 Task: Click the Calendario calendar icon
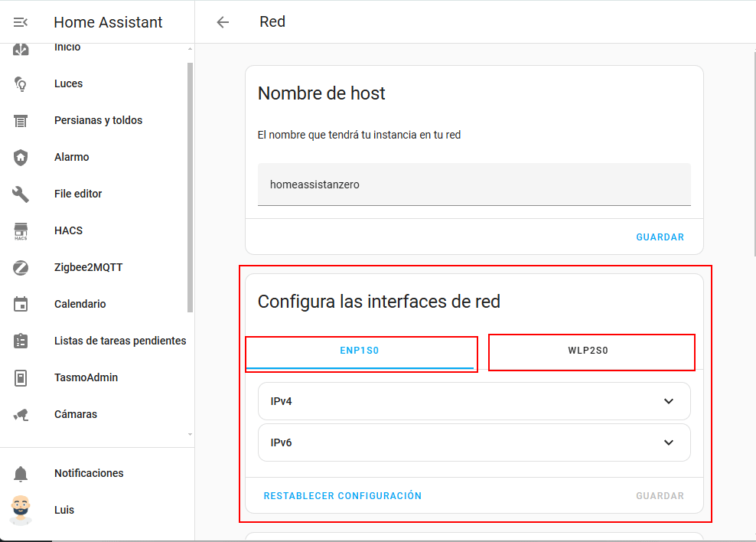click(x=21, y=304)
